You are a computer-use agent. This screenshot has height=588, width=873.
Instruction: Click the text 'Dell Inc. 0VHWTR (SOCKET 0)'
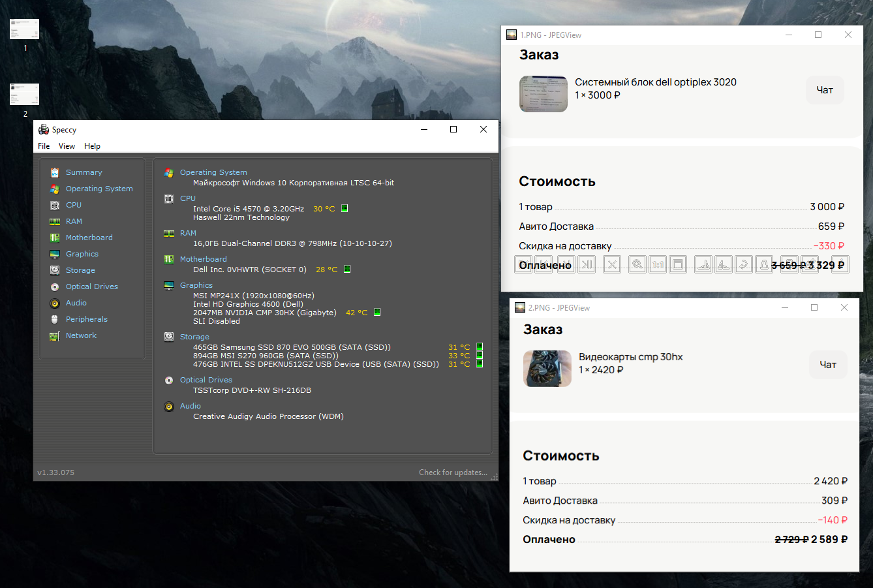point(250,270)
